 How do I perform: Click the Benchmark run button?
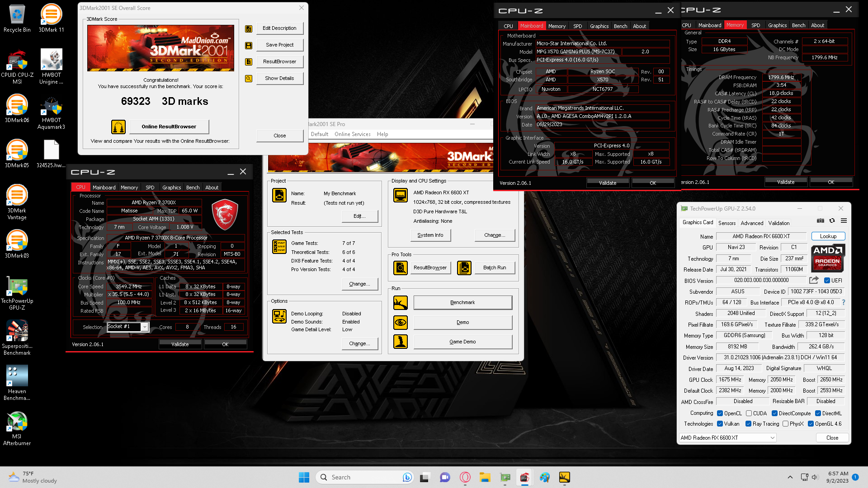click(x=462, y=303)
